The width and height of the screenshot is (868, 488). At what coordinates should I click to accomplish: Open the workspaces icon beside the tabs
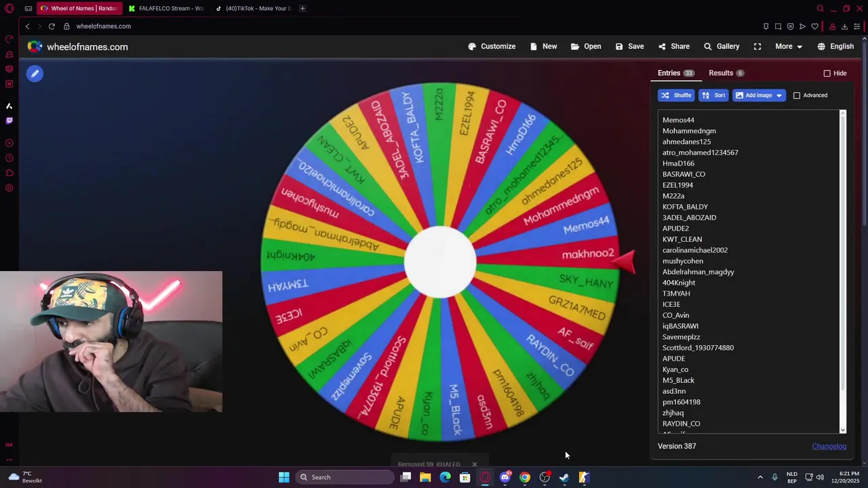click(x=28, y=8)
